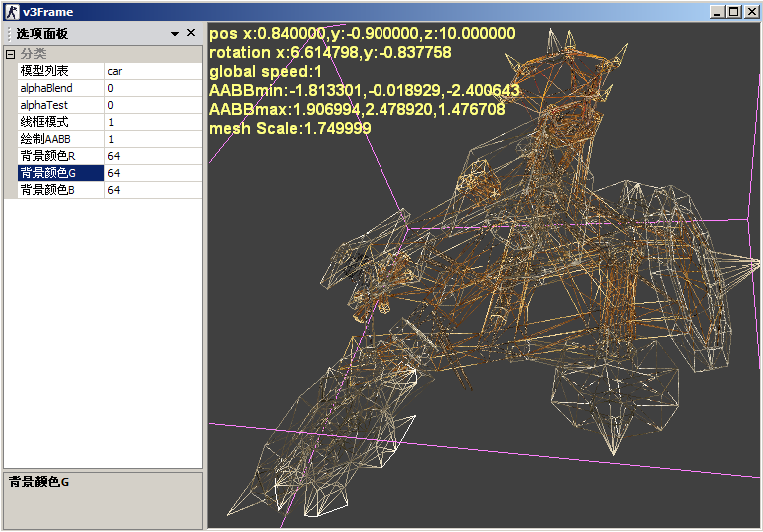Screen dimensions: 763x532
Task: Click the v3Frame app icon in title bar
Action: [x=11, y=12]
